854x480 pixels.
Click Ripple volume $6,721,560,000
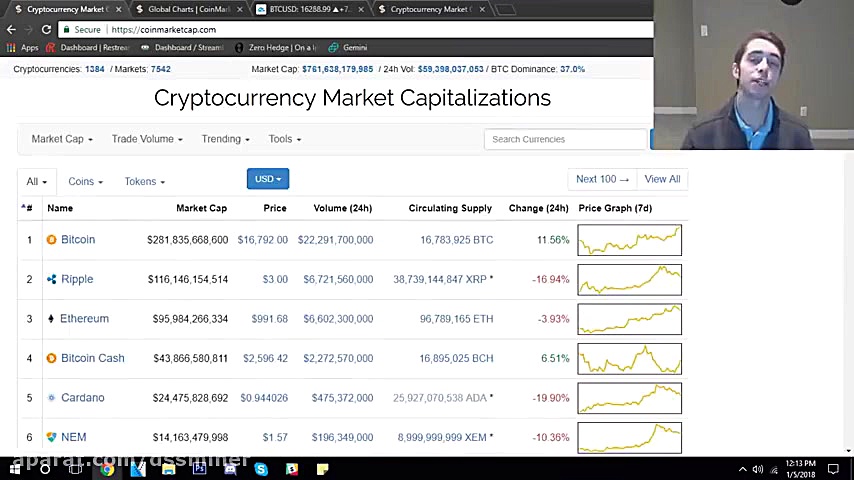[338, 279]
